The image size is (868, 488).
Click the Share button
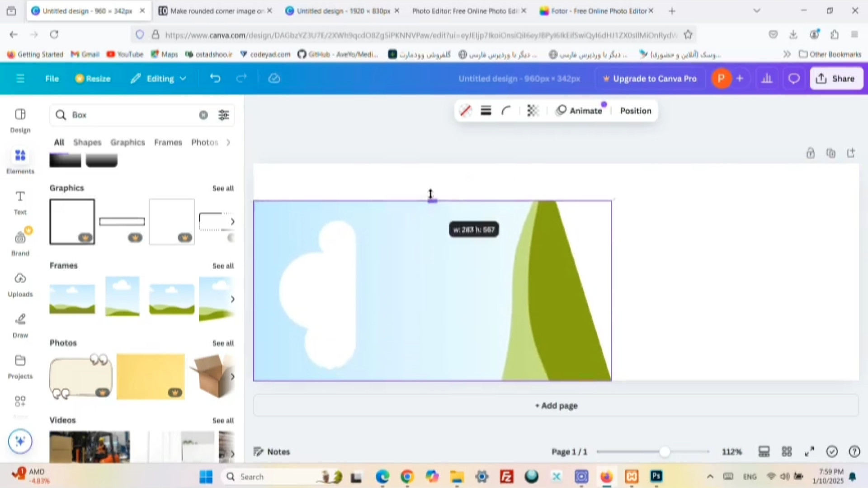click(835, 79)
